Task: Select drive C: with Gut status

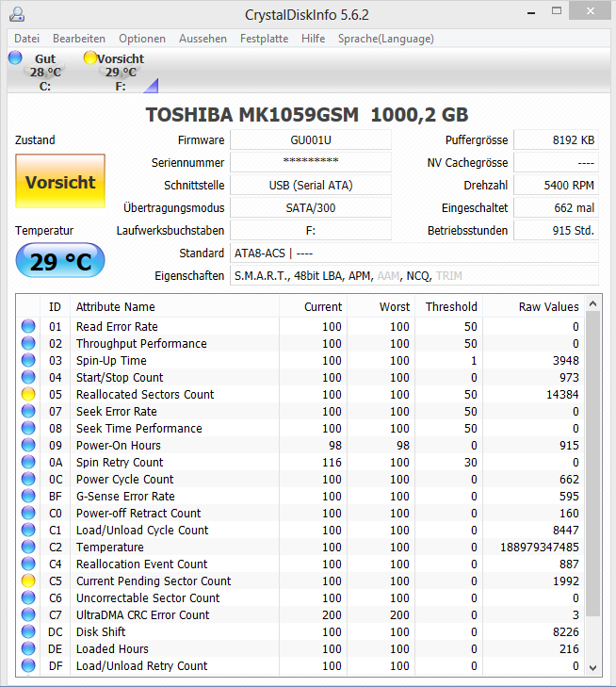Action: coord(44,72)
